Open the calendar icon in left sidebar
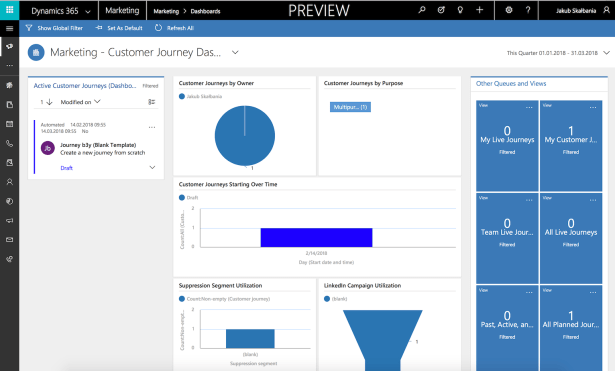The width and height of the screenshot is (615, 371). (x=9, y=124)
